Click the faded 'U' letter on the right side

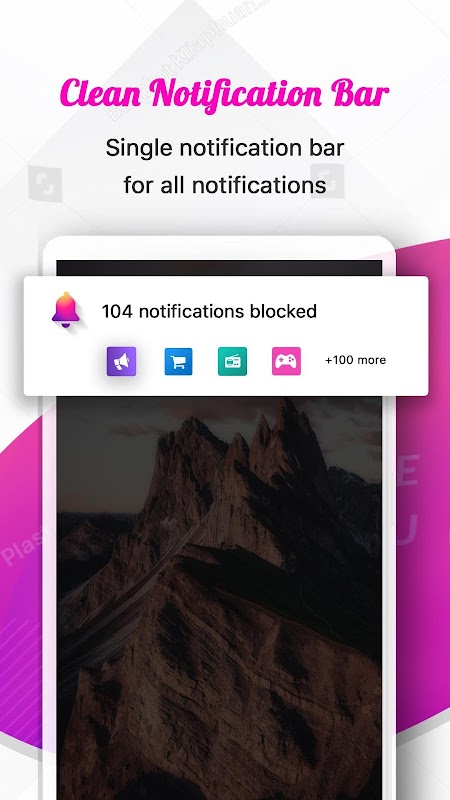pyautogui.click(x=407, y=529)
